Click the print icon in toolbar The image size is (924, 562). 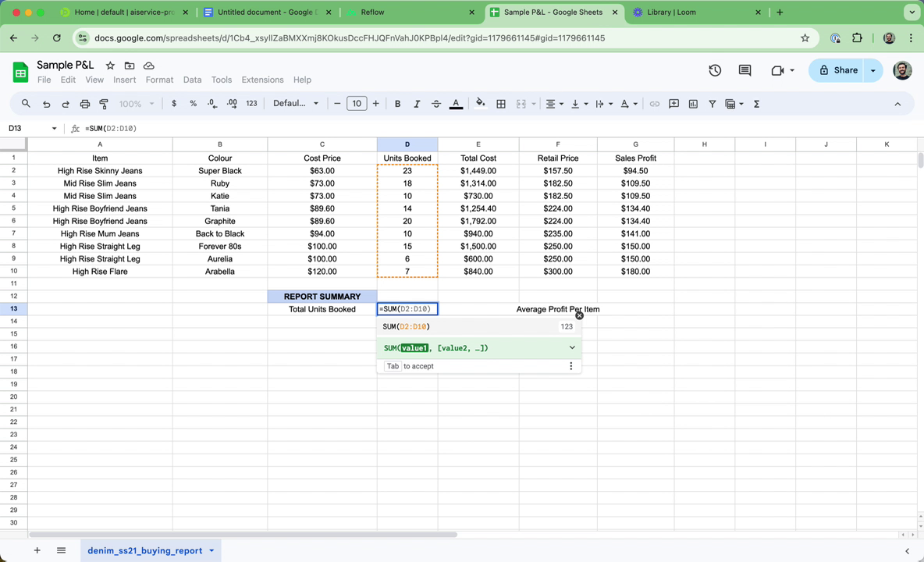point(84,104)
